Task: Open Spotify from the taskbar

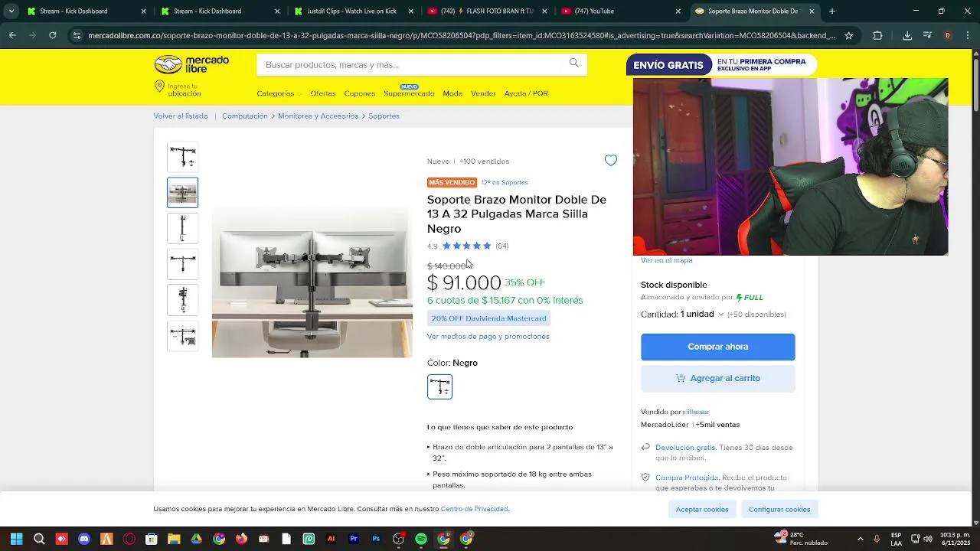Action: pos(421,539)
